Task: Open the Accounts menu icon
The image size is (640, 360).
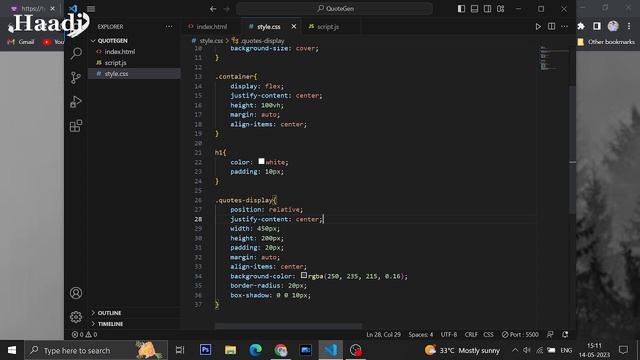Action: point(76,293)
